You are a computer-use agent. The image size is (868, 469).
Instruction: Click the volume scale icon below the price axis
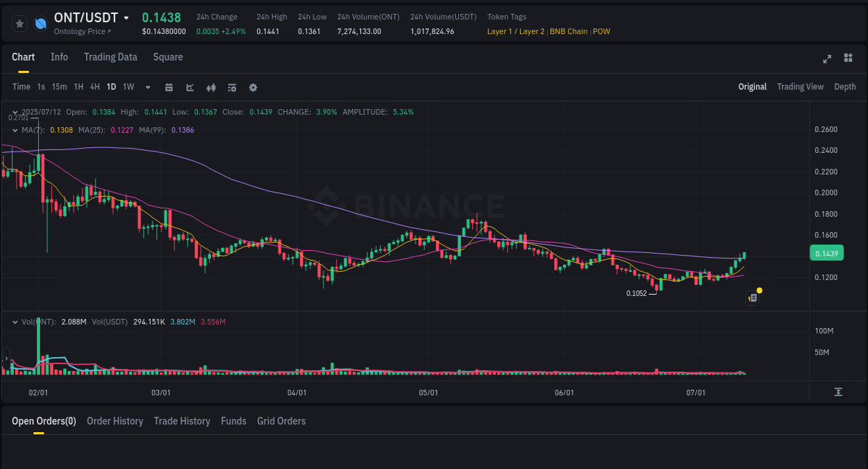[x=838, y=391]
